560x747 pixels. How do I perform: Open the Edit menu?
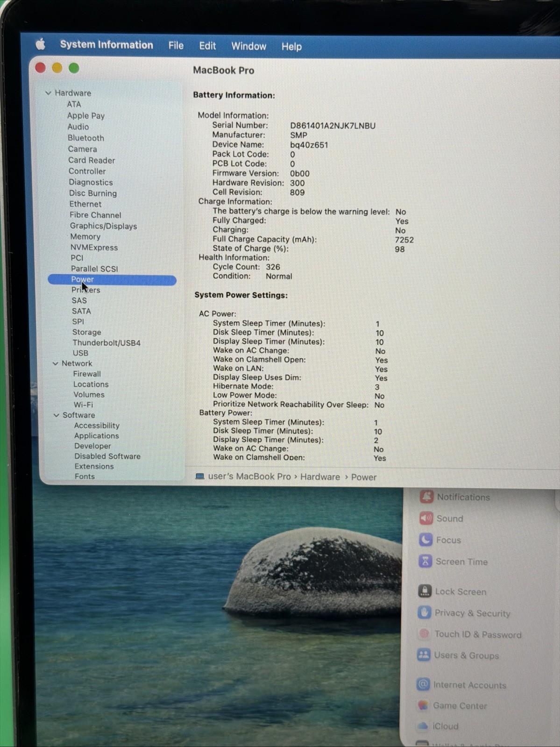tap(207, 46)
